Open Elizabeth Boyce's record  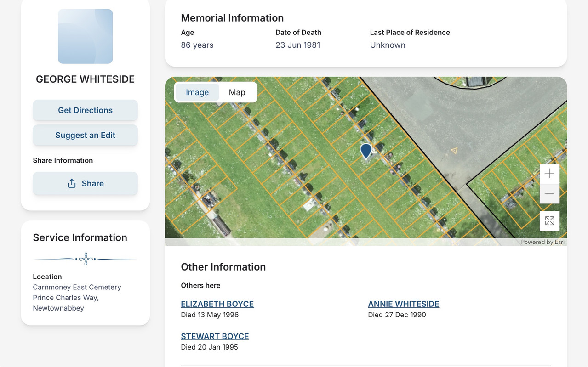click(217, 304)
